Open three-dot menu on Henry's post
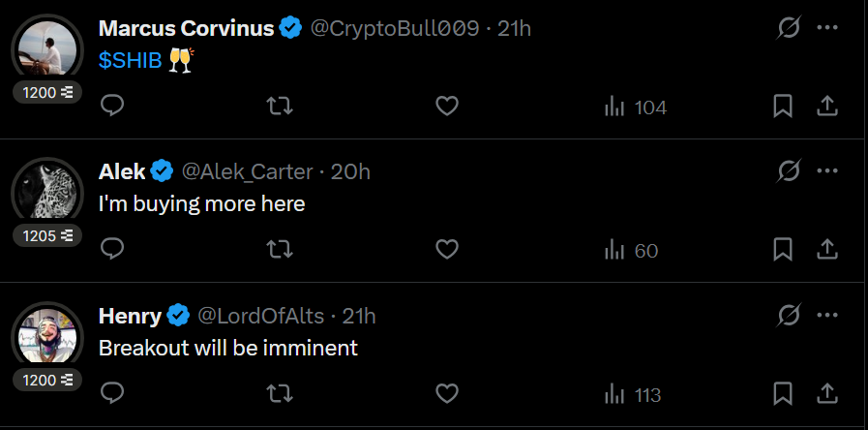The height and width of the screenshot is (430, 868). 827,315
